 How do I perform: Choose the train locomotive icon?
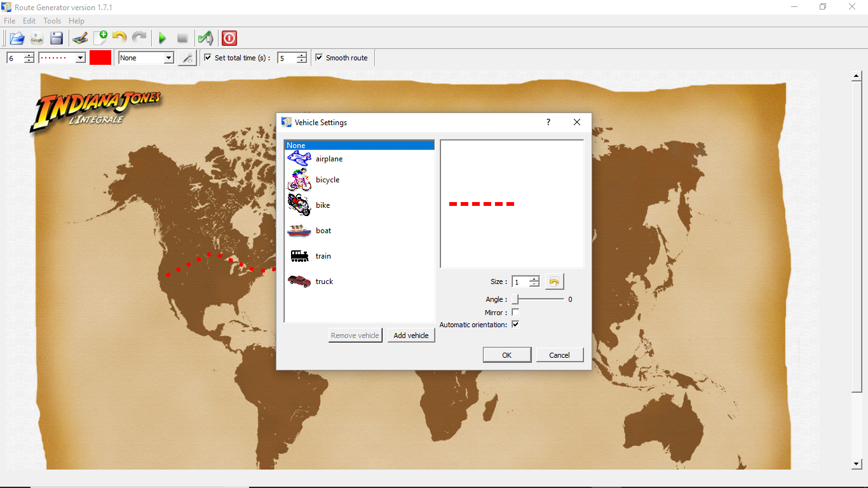point(299,256)
